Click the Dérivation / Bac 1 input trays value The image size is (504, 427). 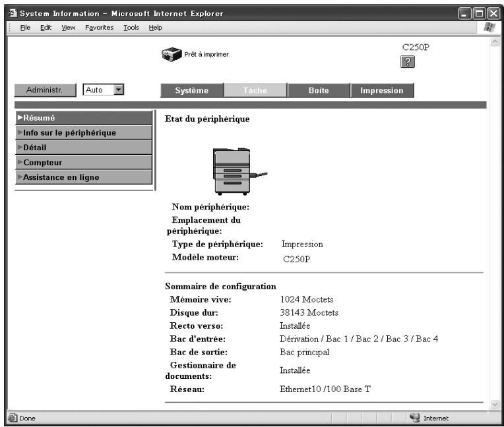coord(359,339)
